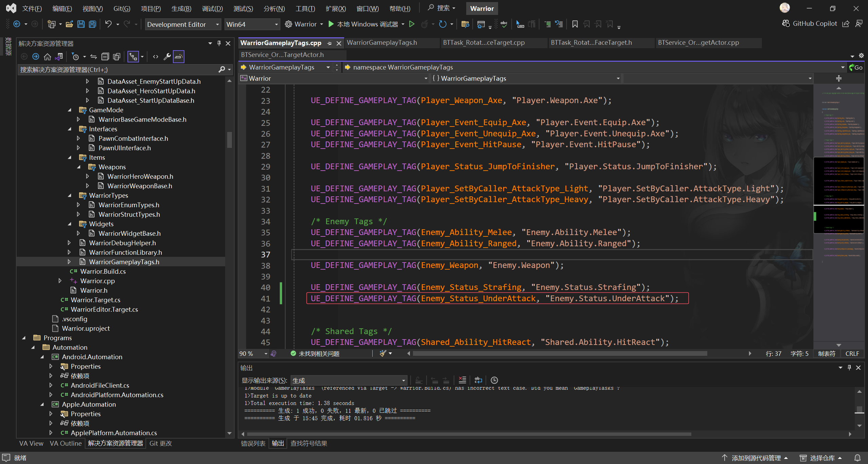Click the editor horizontal scrollbar
This screenshot has height=464, width=868.
point(559,353)
